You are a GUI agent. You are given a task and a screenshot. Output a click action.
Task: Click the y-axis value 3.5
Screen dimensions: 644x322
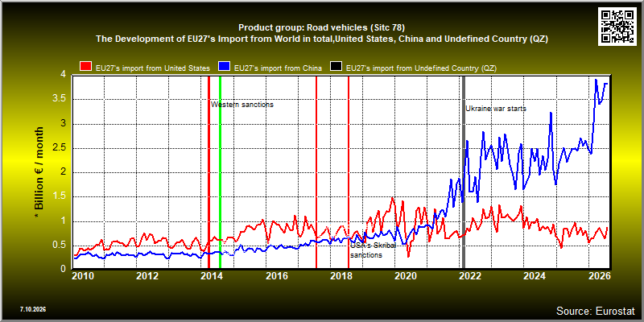(x=60, y=99)
